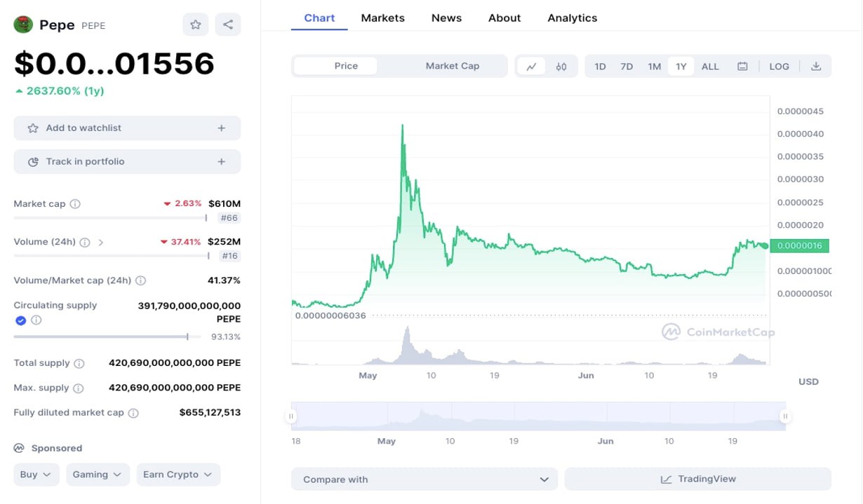
Task: Switch to candlestick chart icon
Action: click(x=561, y=67)
